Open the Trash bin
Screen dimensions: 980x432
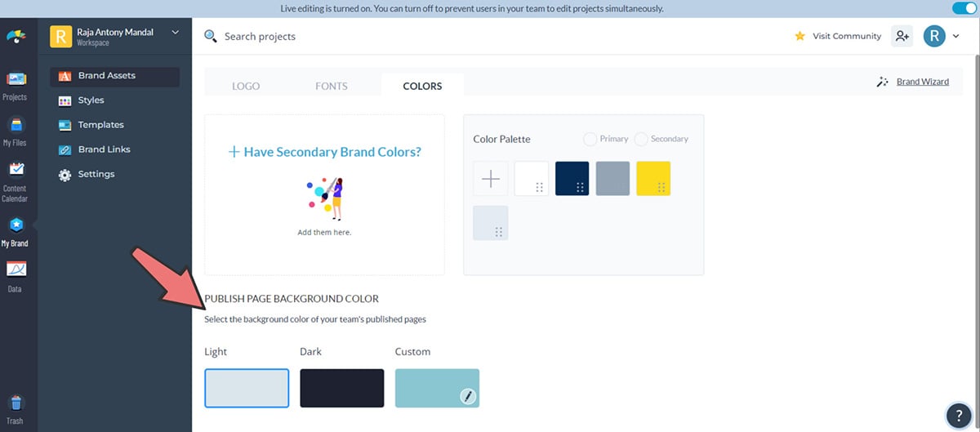[x=15, y=408]
